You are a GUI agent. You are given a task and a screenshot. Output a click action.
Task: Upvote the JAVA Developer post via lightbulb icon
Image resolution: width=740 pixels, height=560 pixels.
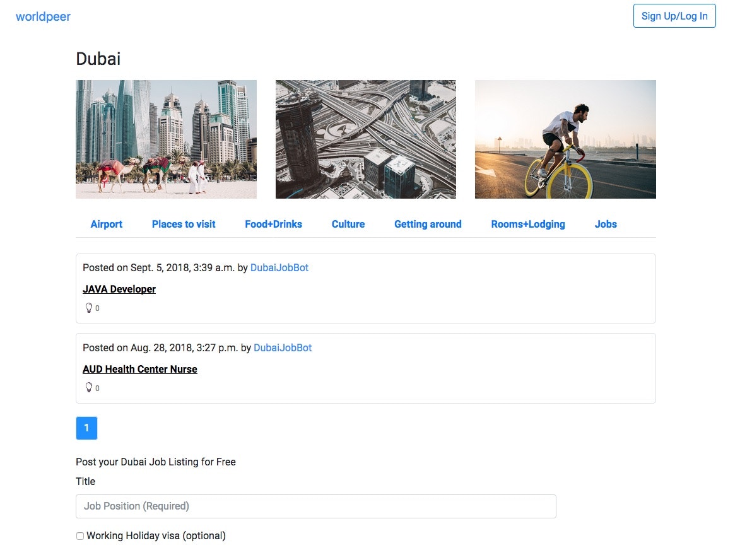89,308
